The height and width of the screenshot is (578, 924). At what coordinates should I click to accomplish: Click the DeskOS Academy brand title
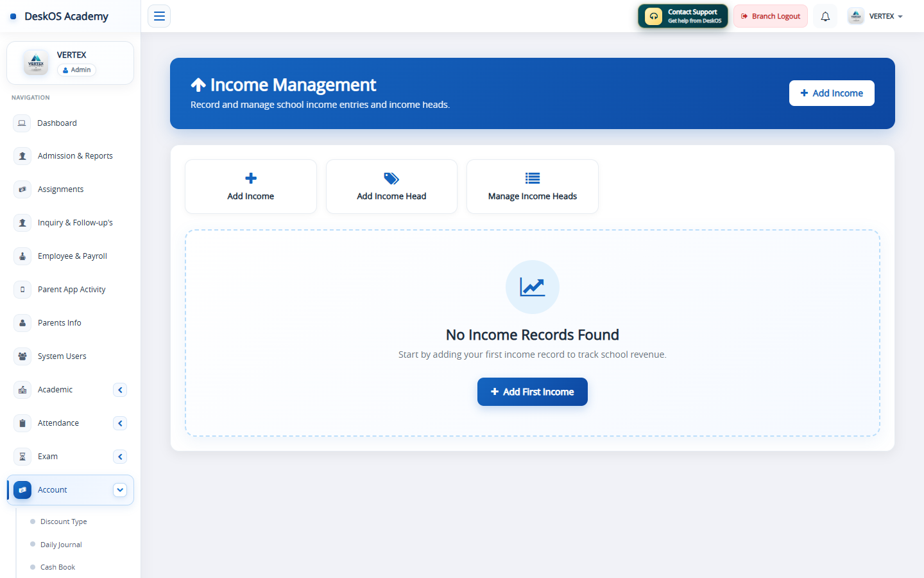66,16
